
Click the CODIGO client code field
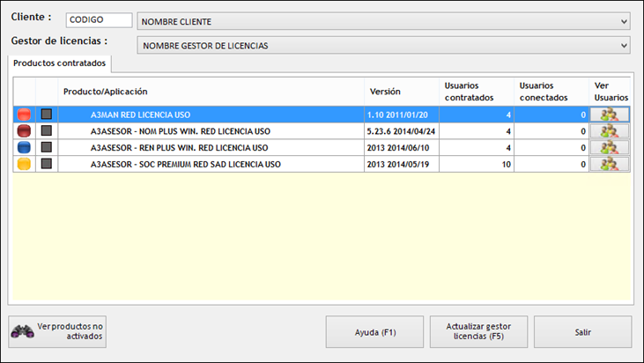point(99,19)
